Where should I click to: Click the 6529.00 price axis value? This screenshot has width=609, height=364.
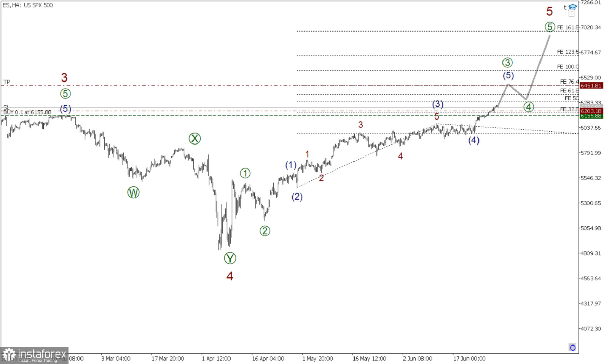[591, 78]
